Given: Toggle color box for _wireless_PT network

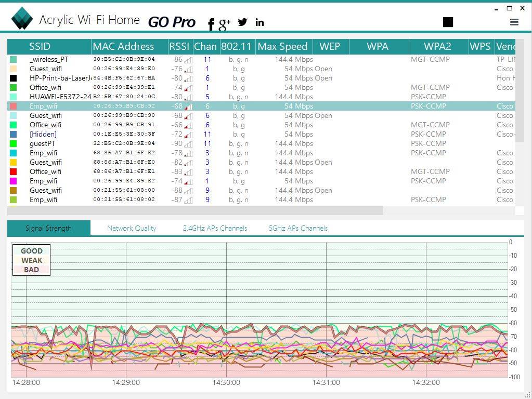Looking at the screenshot, I should click(x=13, y=60).
